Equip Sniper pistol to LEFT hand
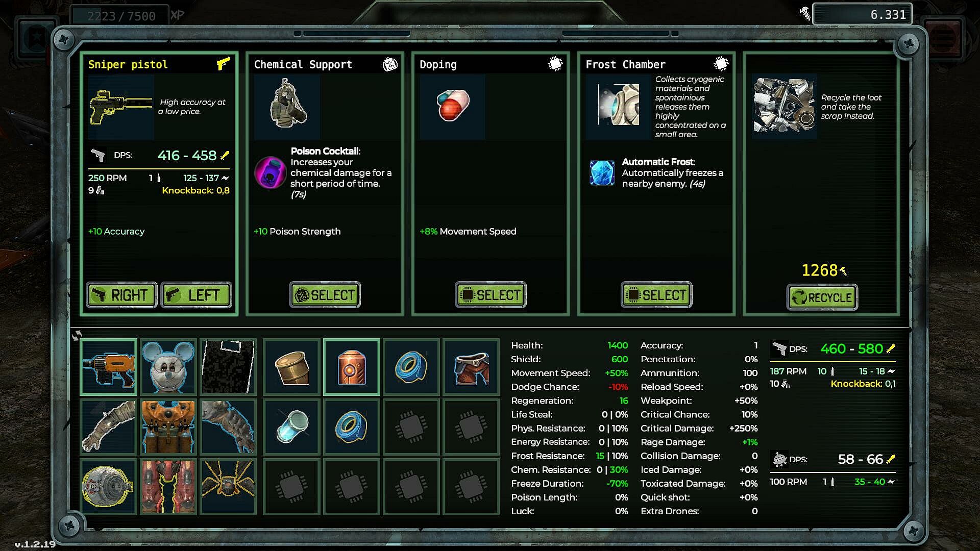Image resolution: width=980 pixels, height=551 pixels. point(197,295)
